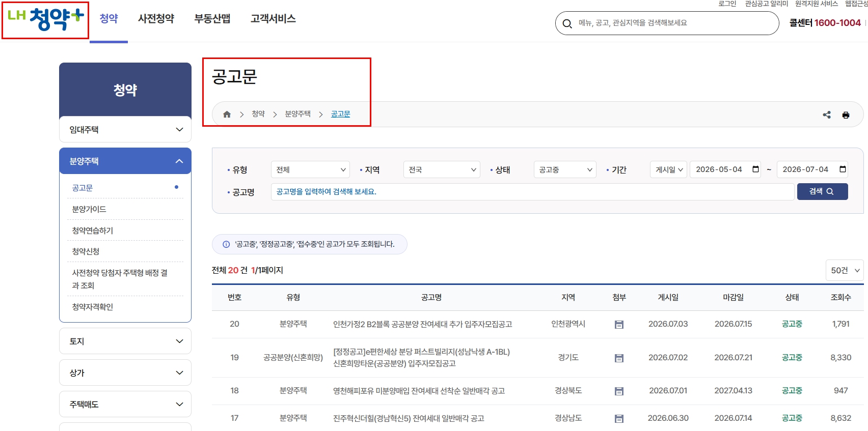Open calendar picker for end date 2026-07-04
The width and height of the screenshot is (868, 431).
click(843, 169)
